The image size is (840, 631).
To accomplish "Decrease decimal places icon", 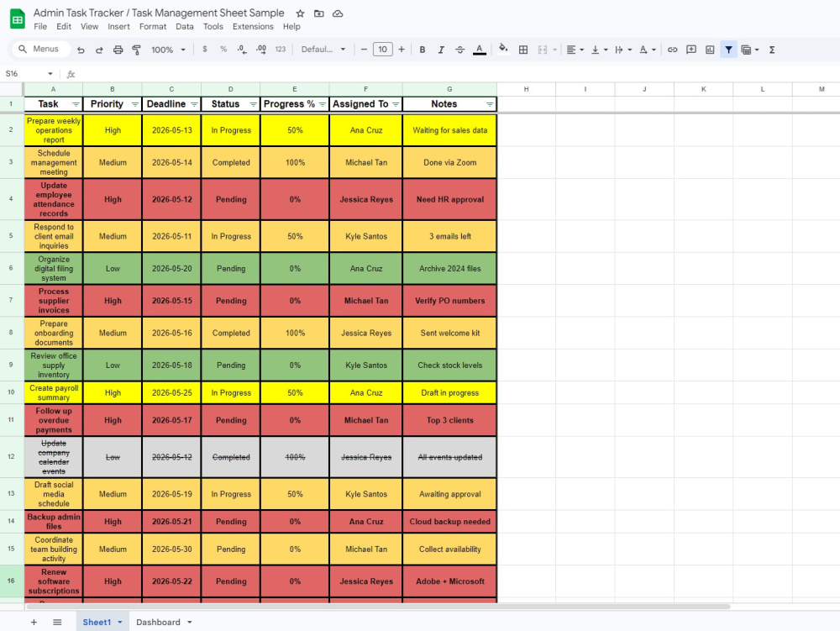I will coord(242,50).
